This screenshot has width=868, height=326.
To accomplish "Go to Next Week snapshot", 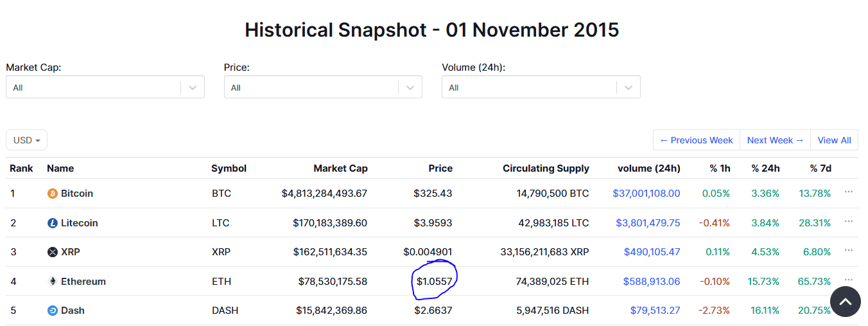I will pyautogui.click(x=775, y=140).
